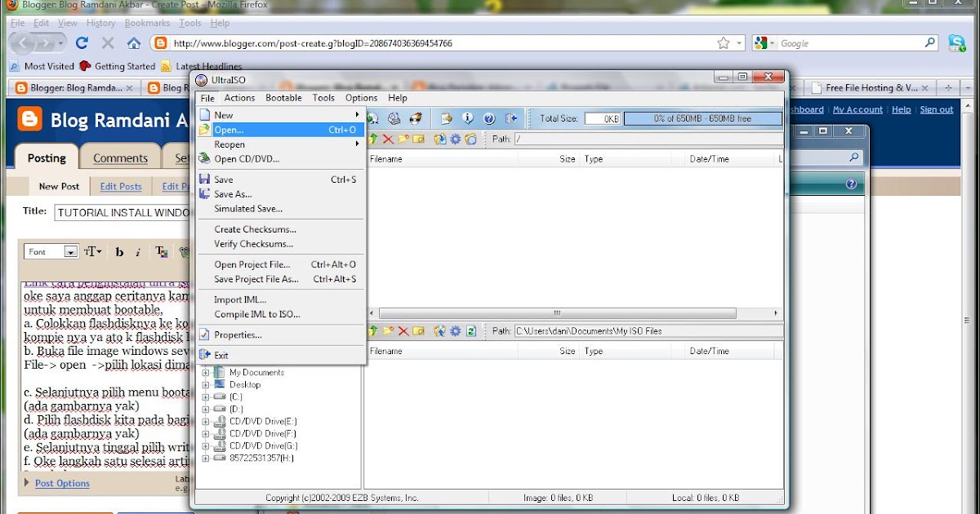This screenshot has height=514, width=980.
Task: Expand the Desktop tree node
Action: point(206,385)
